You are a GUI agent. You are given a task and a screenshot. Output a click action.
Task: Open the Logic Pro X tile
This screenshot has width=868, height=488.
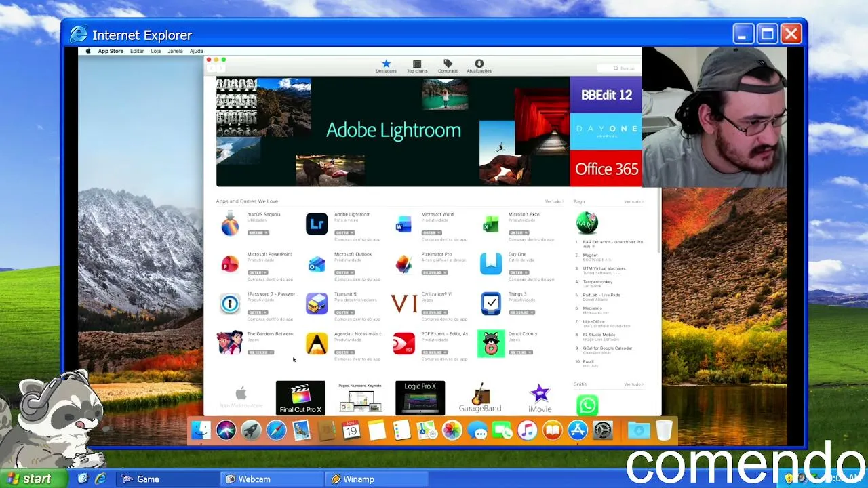coord(420,398)
